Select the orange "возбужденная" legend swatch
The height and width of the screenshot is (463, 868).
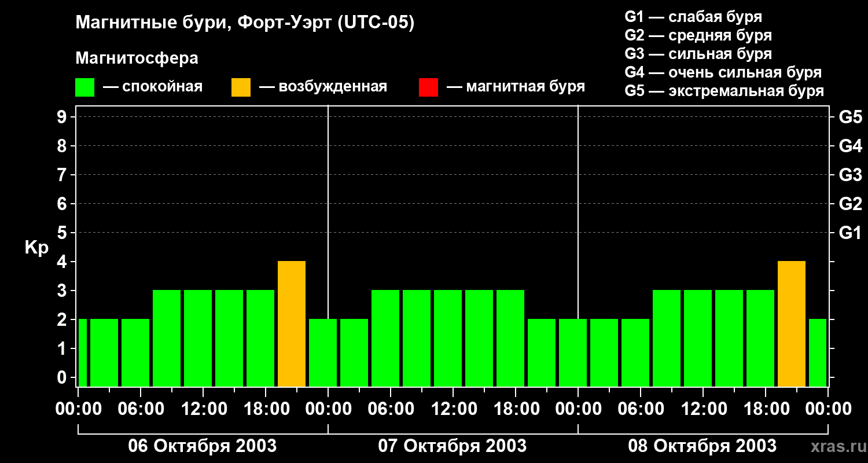point(241,87)
